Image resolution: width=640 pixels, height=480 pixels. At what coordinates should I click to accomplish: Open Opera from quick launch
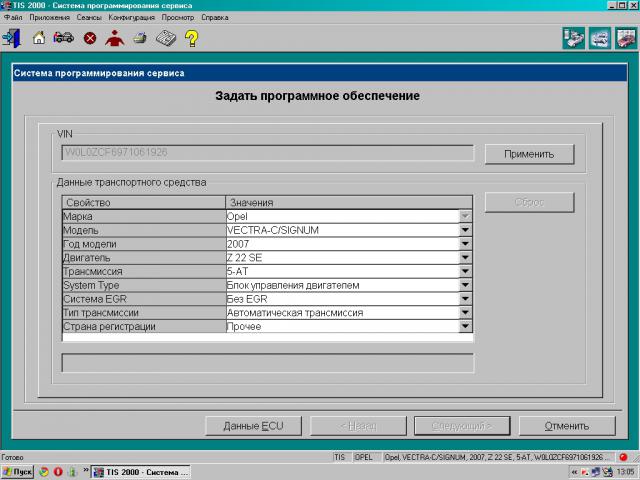(x=58, y=472)
